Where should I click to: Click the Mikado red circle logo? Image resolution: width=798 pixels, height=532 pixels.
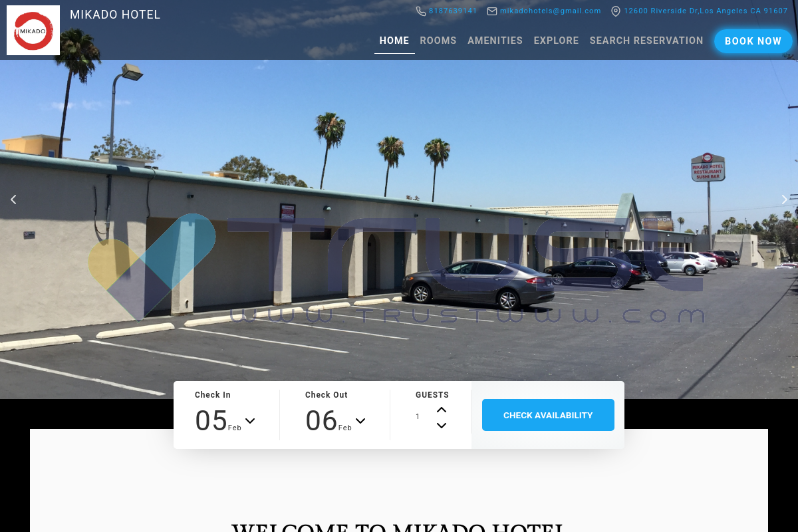click(x=33, y=31)
